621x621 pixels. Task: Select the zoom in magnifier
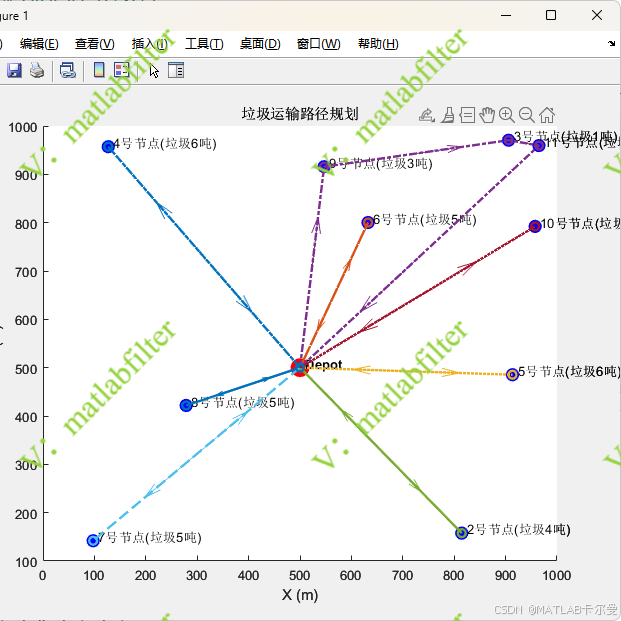tap(507, 115)
